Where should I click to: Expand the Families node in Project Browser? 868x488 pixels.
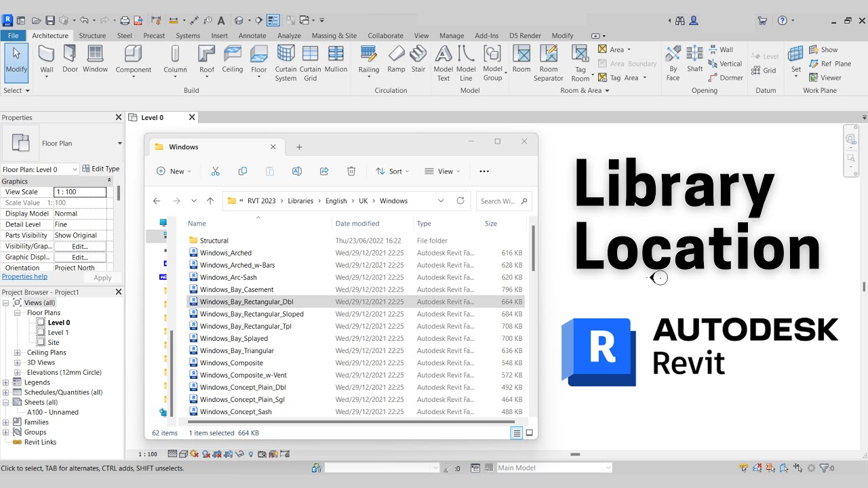point(6,422)
